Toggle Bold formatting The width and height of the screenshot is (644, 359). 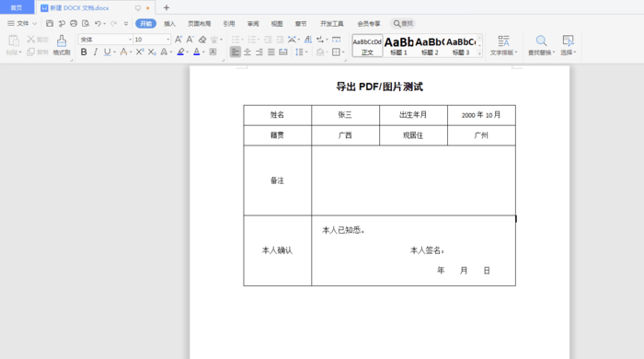84,52
